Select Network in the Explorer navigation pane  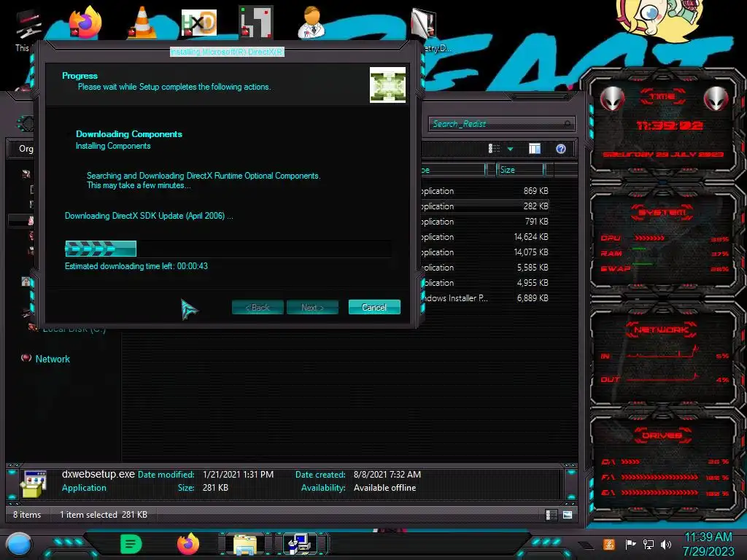pos(53,359)
